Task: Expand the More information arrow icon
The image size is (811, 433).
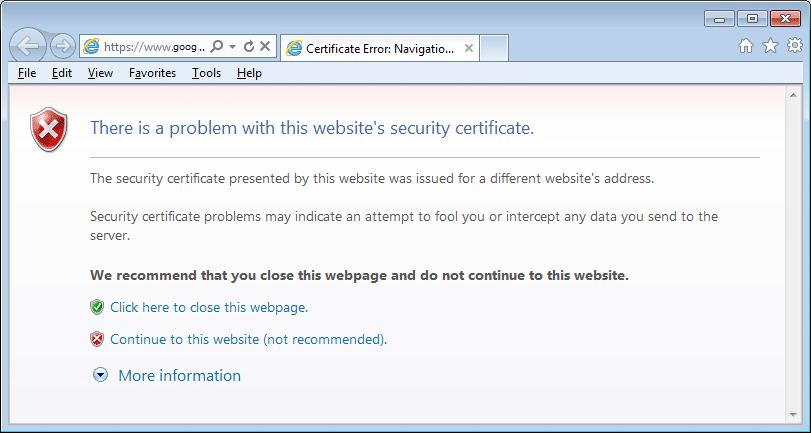Action: coord(100,375)
